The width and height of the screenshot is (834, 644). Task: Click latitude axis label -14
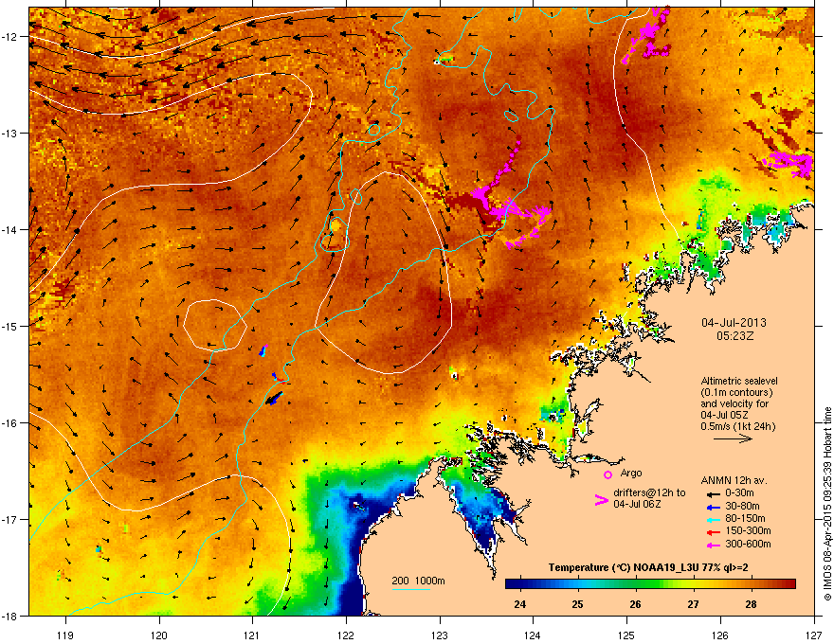(10, 229)
